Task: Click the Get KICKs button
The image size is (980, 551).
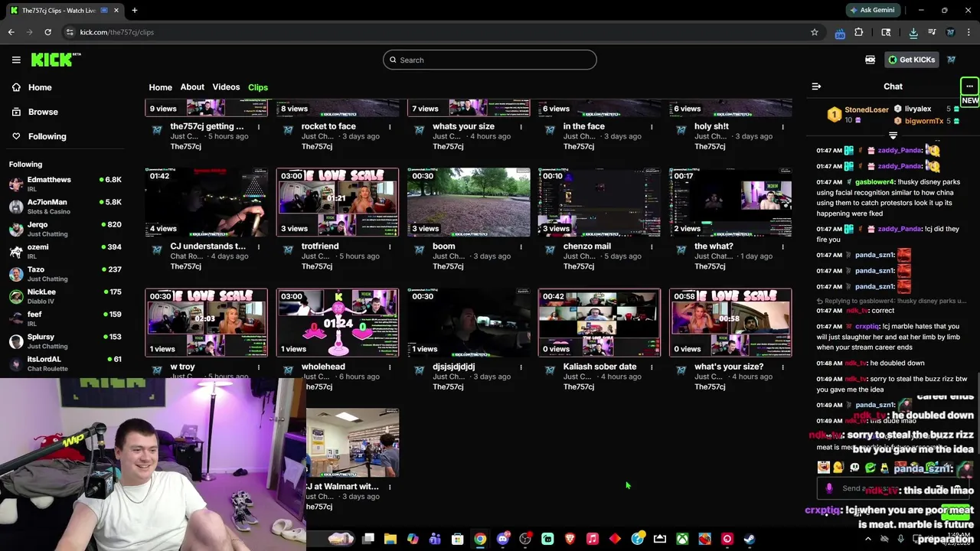Action: pyautogui.click(x=911, y=60)
